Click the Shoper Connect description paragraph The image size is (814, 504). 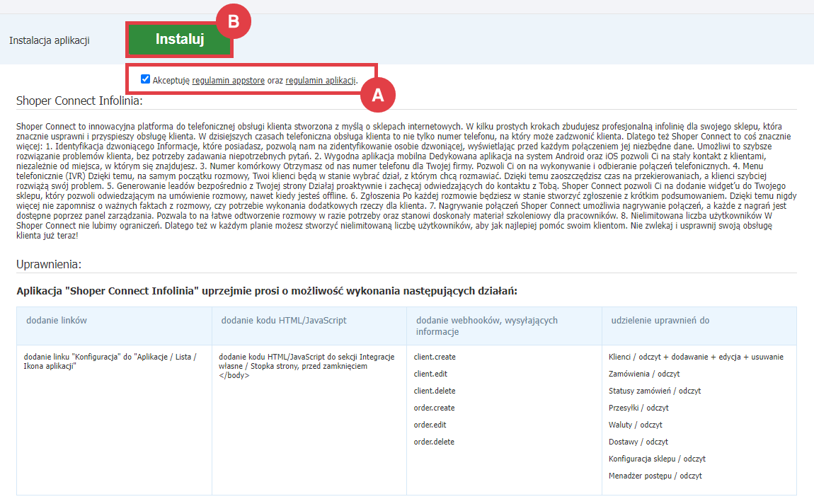(x=406, y=181)
